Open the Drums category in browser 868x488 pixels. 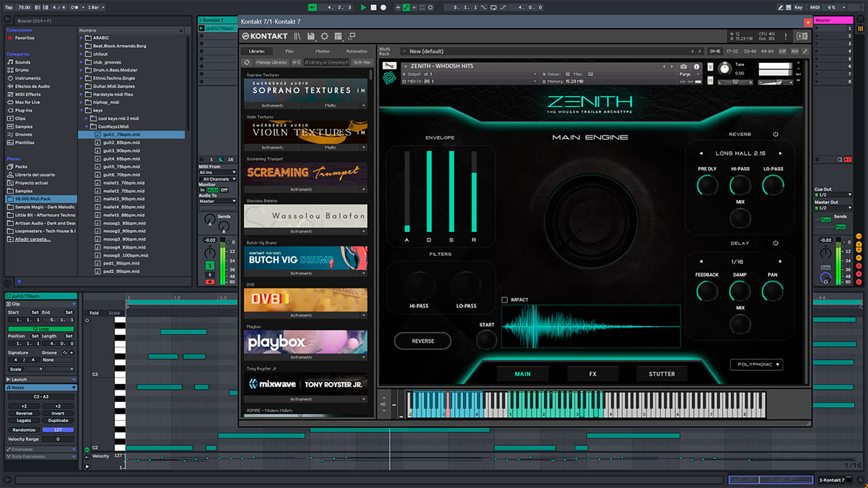22,70
